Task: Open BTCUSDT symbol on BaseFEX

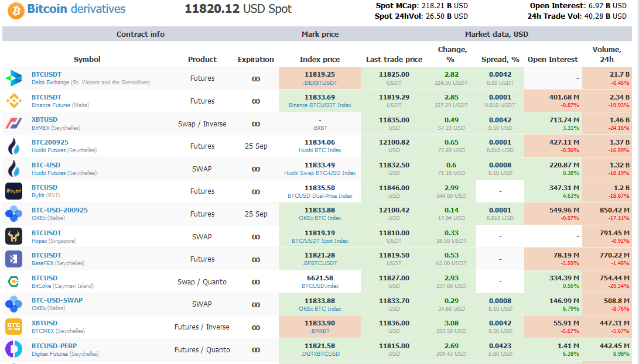Action: coord(46,255)
